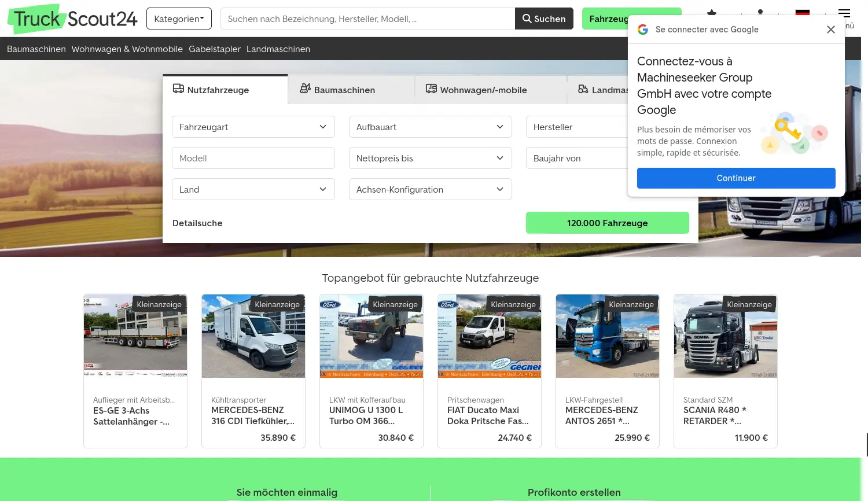Close the Google sign-in popup

tap(831, 30)
